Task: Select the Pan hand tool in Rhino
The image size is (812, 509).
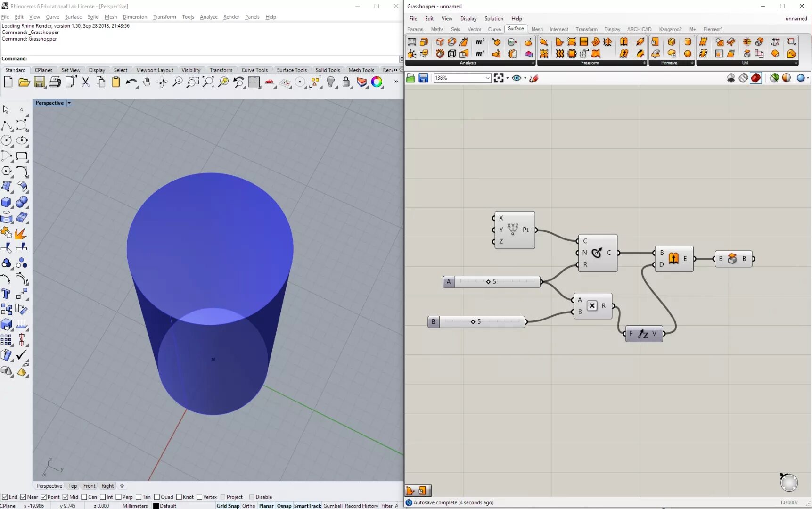Action: click(x=147, y=82)
